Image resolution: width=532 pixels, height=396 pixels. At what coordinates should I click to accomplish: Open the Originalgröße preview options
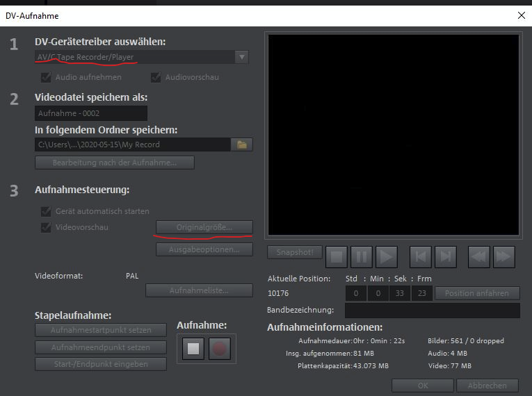click(204, 227)
